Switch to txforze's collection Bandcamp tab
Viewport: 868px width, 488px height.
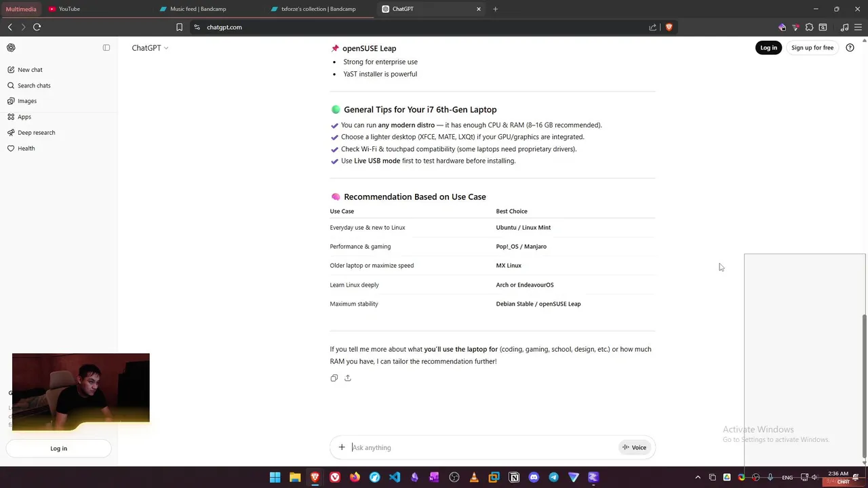pyautogui.click(x=318, y=9)
